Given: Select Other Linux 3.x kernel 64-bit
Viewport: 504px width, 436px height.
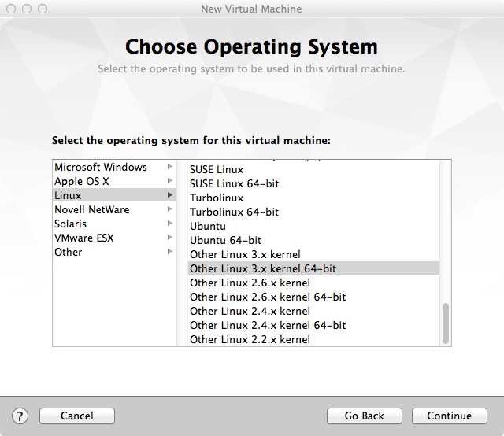Looking at the screenshot, I should click(x=313, y=268).
